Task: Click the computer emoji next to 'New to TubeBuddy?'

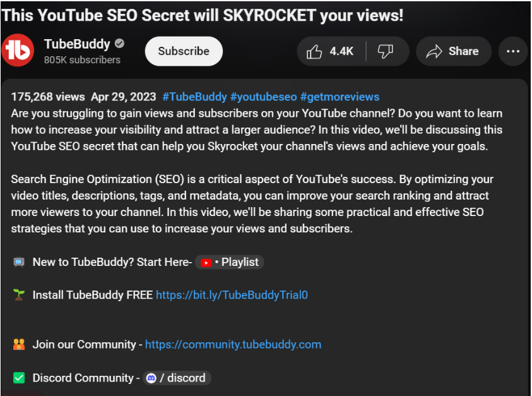Action: (18, 261)
